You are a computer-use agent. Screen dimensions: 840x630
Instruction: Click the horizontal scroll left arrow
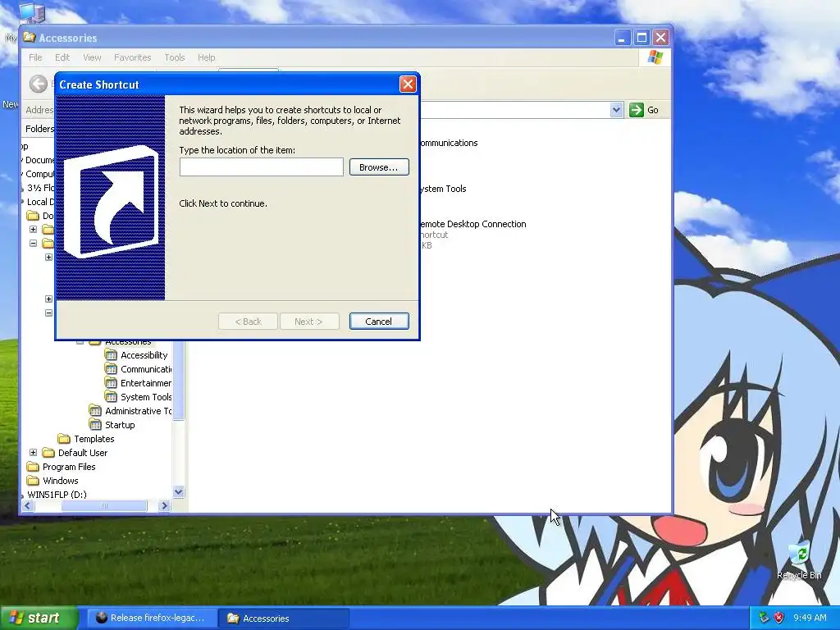[x=28, y=505]
